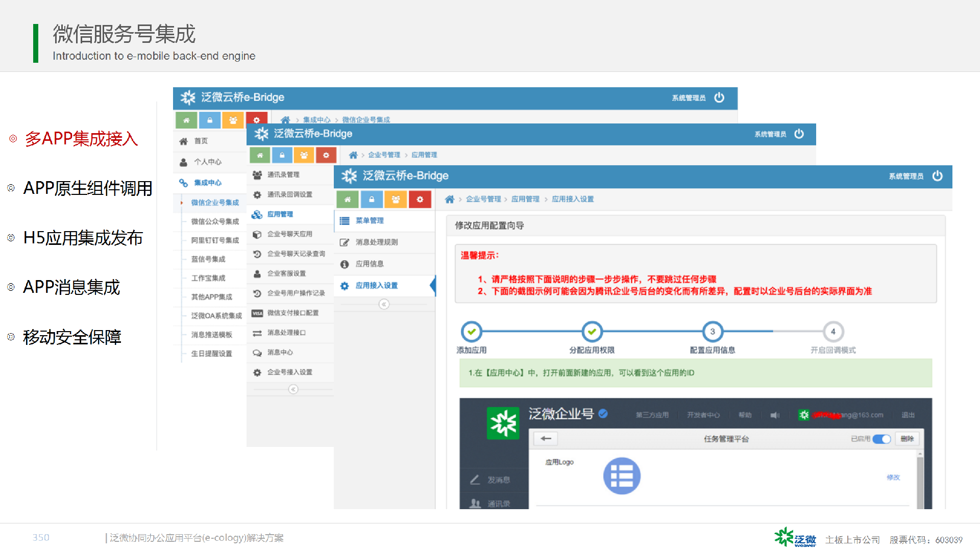
Task: Select 其他APP集成 in the back window tree
Action: point(211,297)
